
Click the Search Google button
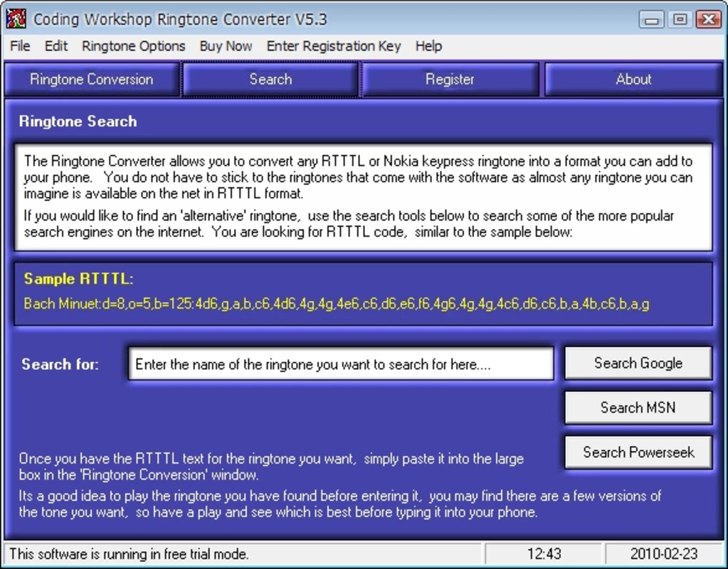coord(638,363)
